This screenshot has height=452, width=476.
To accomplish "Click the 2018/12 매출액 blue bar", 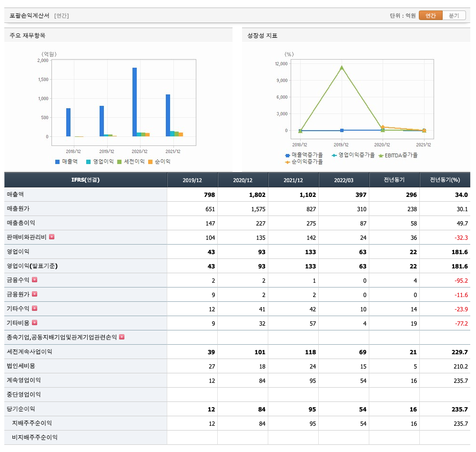I will [x=68, y=123].
